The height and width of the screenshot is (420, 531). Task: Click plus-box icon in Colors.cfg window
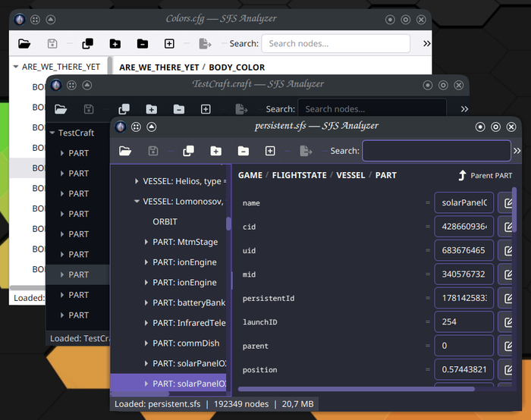169,44
